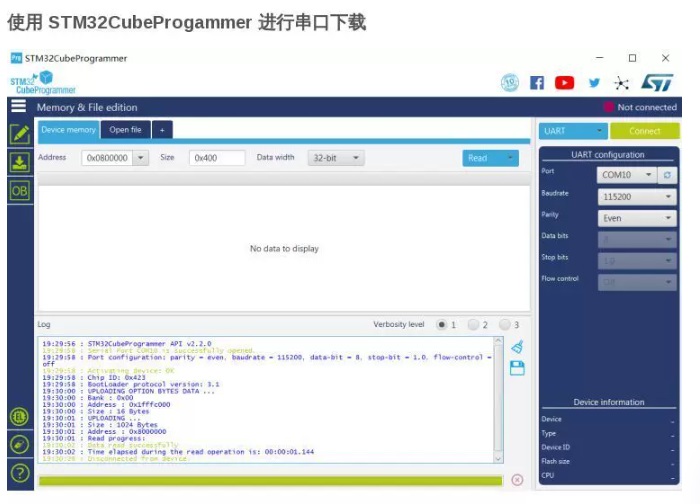Open ST YouTube channel icon

click(565, 83)
